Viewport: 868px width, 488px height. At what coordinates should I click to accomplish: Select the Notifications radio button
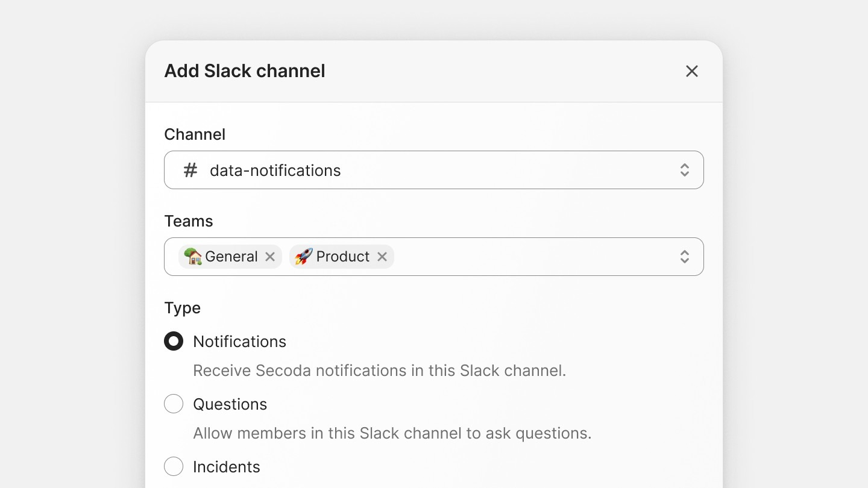point(174,342)
